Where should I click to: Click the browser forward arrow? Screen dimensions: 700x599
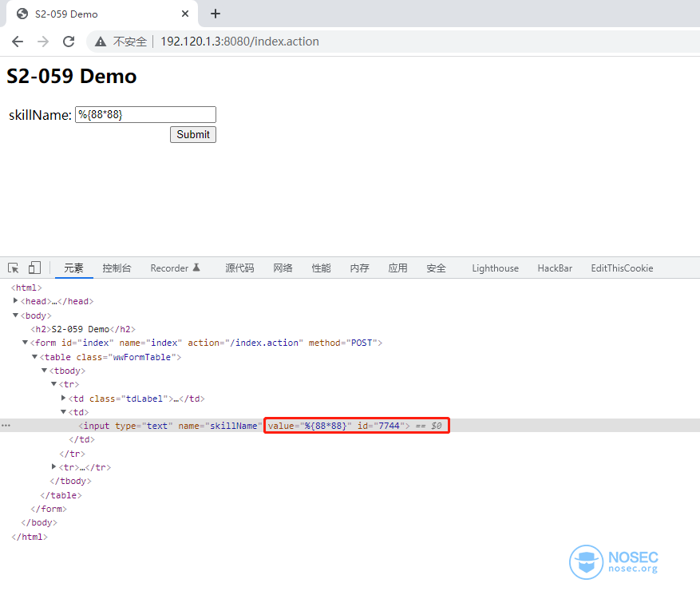click(43, 42)
